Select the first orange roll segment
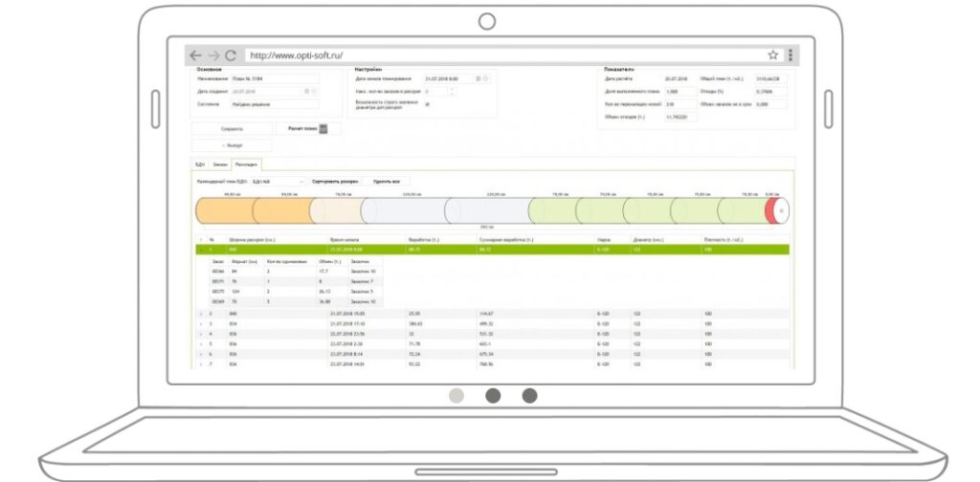 point(225,210)
